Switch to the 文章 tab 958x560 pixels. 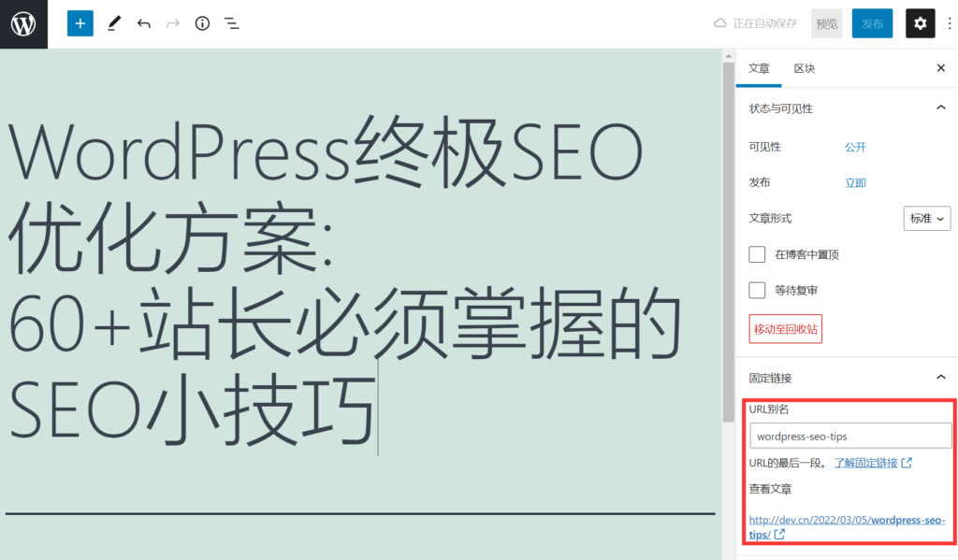(x=759, y=68)
